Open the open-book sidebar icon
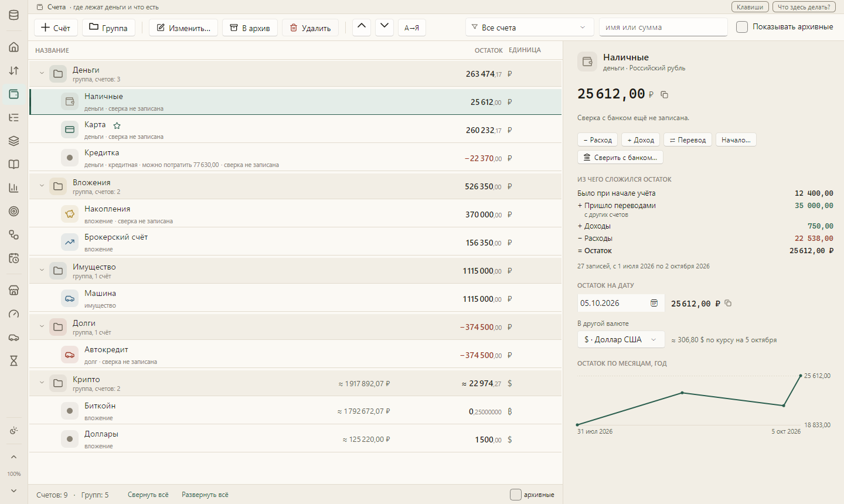Viewport: 844px width, 504px height. tap(14, 164)
